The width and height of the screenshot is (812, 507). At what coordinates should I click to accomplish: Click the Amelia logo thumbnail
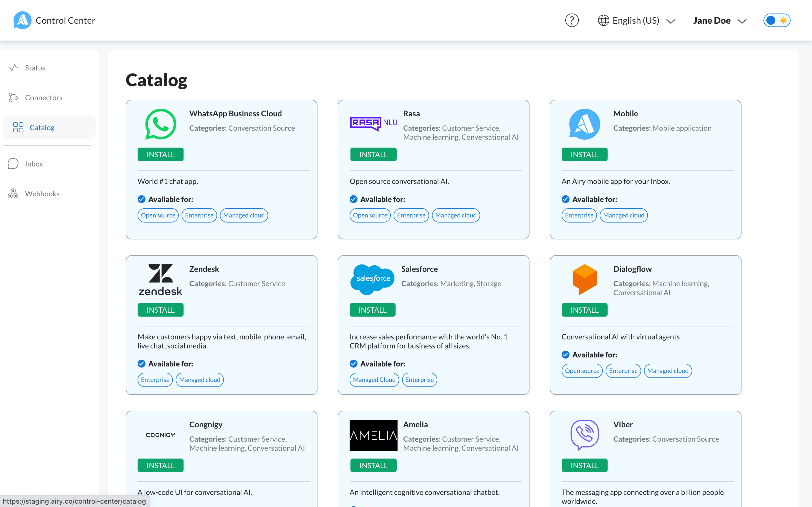click(x=373, y=435)
